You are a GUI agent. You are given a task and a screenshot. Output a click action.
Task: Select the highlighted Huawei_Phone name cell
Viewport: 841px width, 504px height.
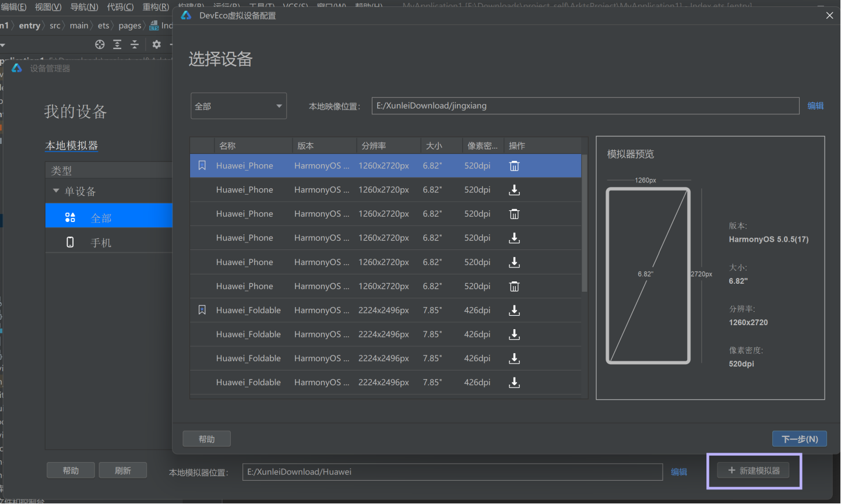tap(244, 165)
